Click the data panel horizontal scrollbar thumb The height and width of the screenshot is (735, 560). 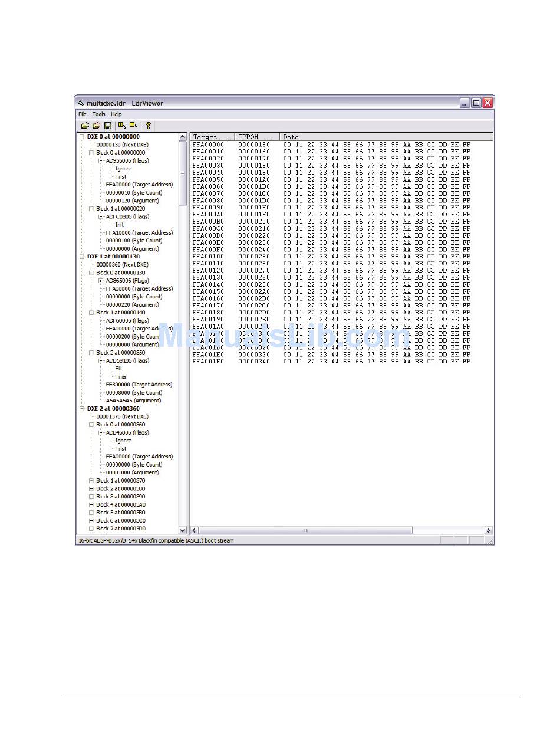(306, 530)
